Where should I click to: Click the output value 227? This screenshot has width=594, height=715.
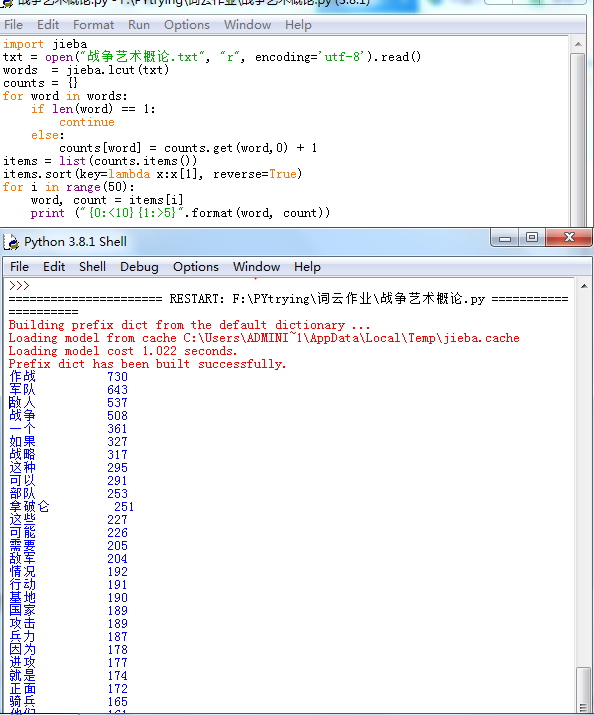[117, 520]
